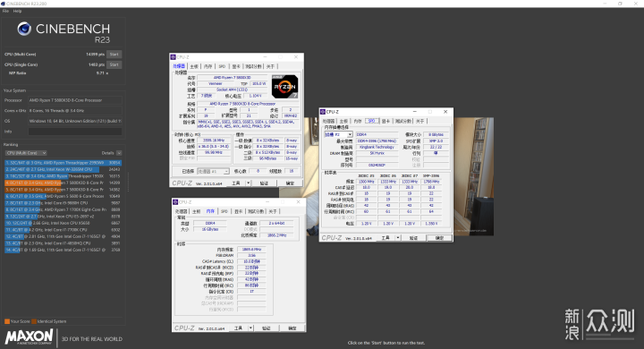Click the Cinebench logo sphere icon
Image resolution: width=644 pixels, height=349 pixels.
tap(24, 29)
